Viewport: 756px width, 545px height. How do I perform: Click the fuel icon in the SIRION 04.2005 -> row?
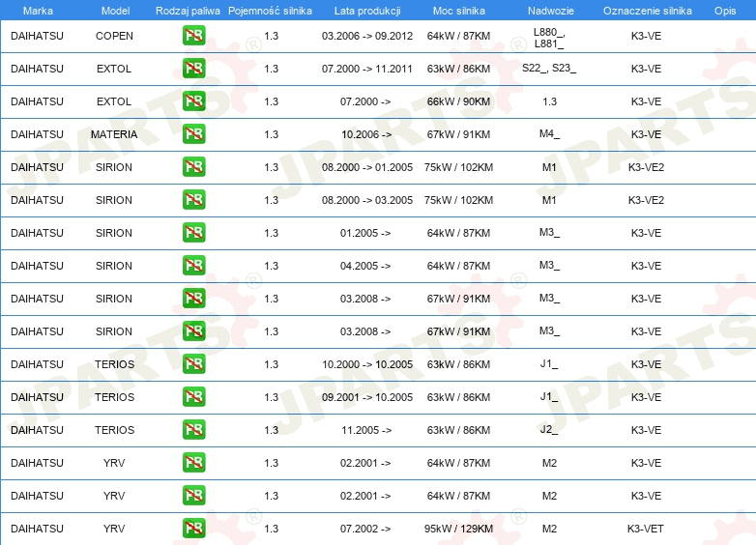193,266
